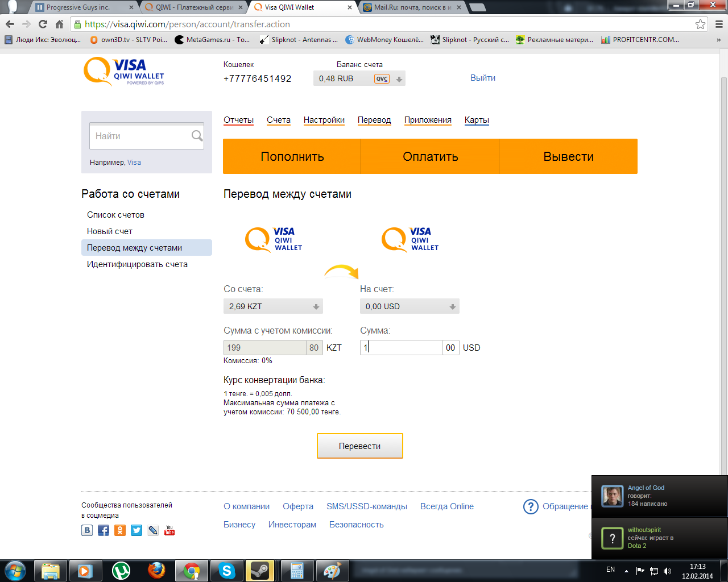Click the VK social media icon
Image resolution: width=728 pixels, height=582 pixels.
click(x=87, y=530)
